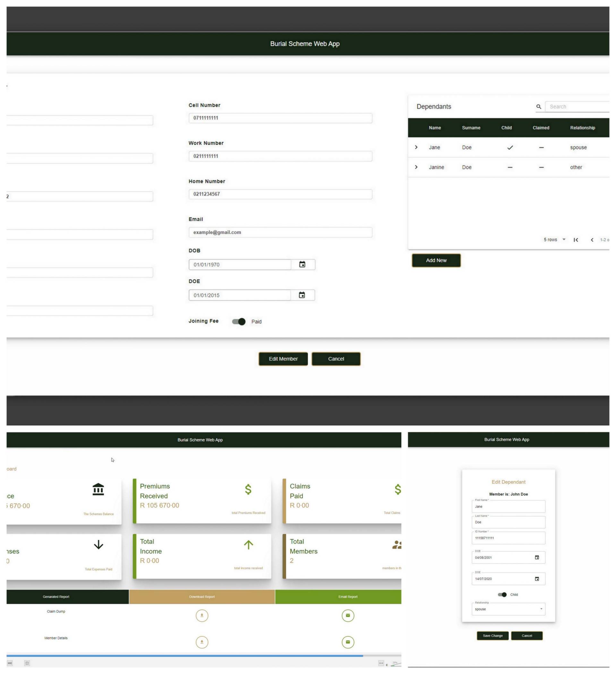Open the 5 rows per page dropdown
This screenshot has height=674, width=616.
[554, 240]
